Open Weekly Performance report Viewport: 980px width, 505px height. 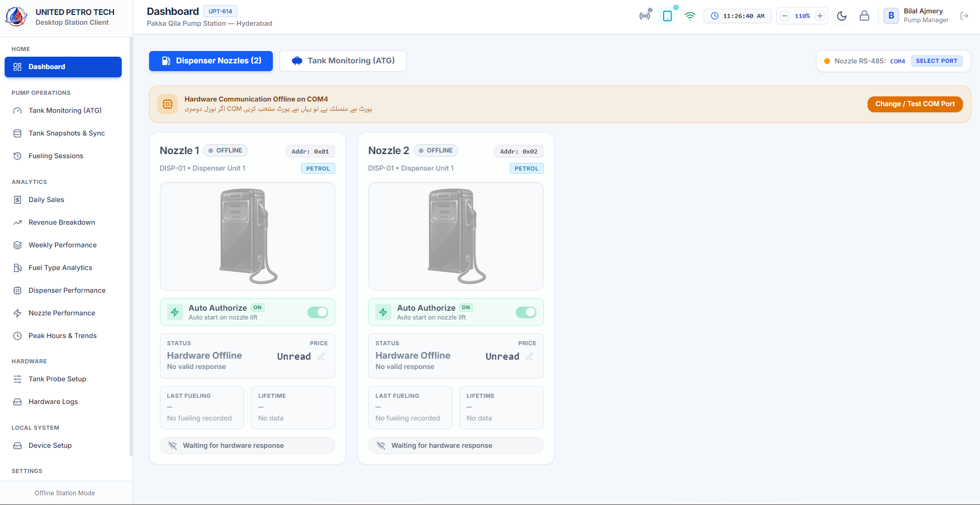click(63, 245)
